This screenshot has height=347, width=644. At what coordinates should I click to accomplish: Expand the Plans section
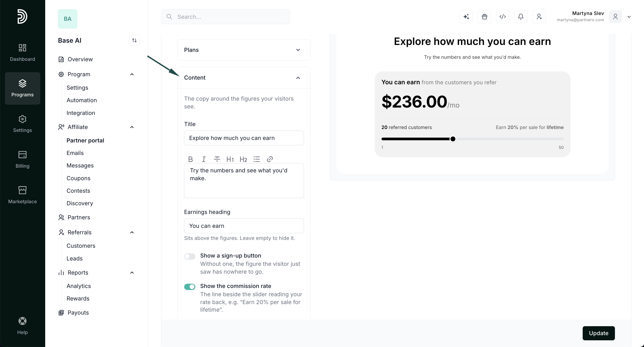(244, 50)
